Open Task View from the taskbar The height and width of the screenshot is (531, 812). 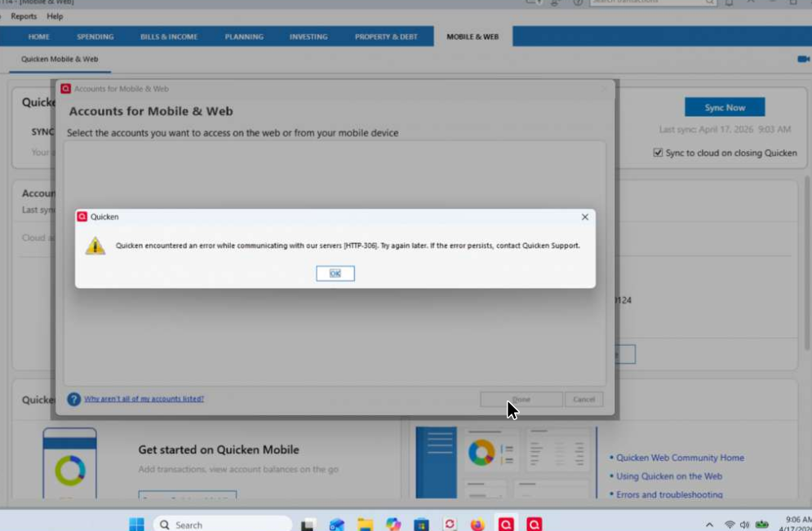pyautogui.click(x=308, y=524)
